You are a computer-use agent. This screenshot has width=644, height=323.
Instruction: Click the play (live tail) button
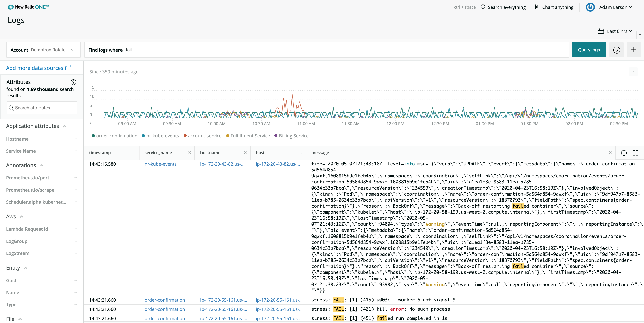[616, 50]
